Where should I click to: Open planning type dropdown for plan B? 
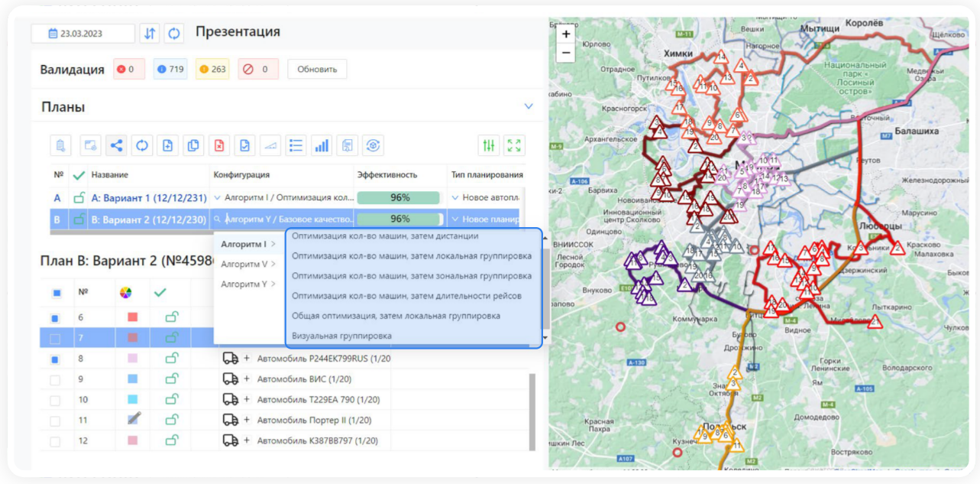(455, 219)
